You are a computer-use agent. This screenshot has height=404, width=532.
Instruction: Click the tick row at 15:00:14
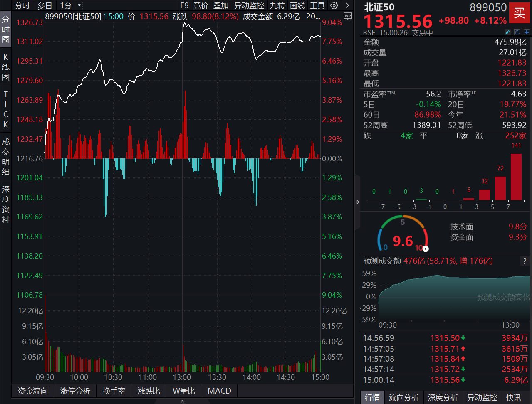click(x=445, y=380)
